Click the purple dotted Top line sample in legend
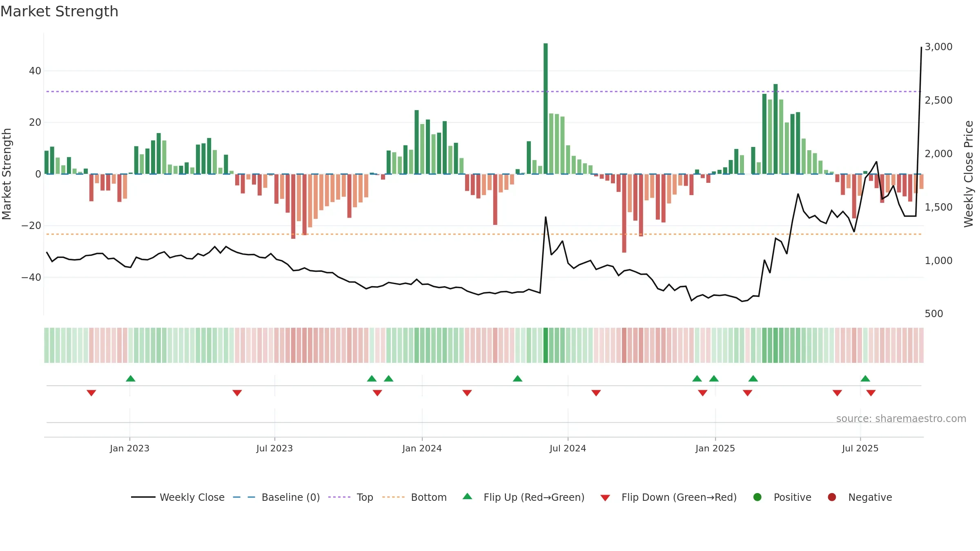Viewport: 980px width, 551px height. pyautogui.click(x=339, y=497)
